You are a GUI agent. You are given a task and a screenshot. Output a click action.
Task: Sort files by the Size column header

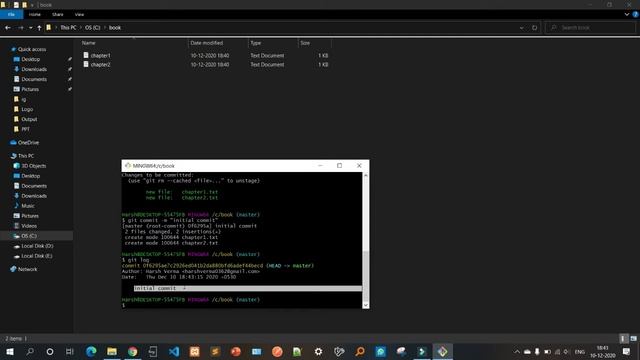coord(305,43)
